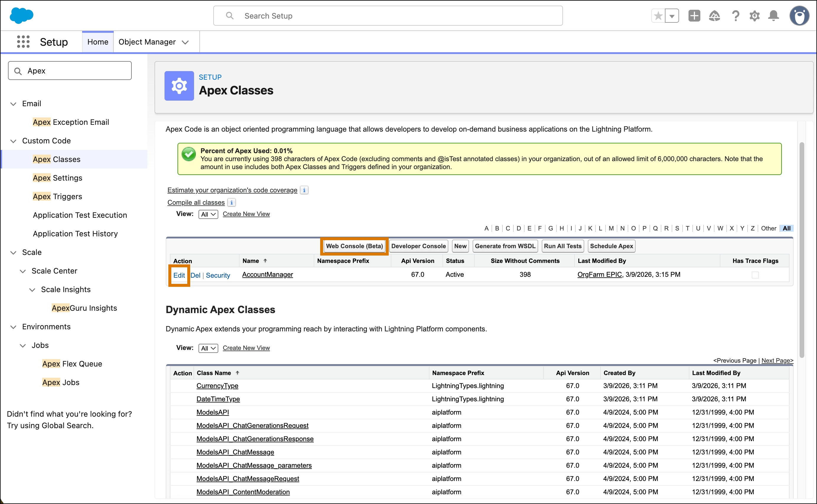The width and height of the screenshot is (817, 504).
Task: Click the code coverage info icon
Action: pyautogui.click(x=304, y=190)
